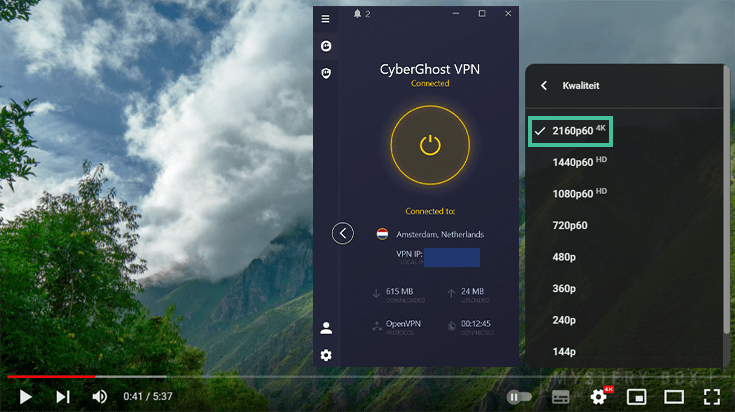
Task: Toggle the VPN power button
Action: click(430, 145)
